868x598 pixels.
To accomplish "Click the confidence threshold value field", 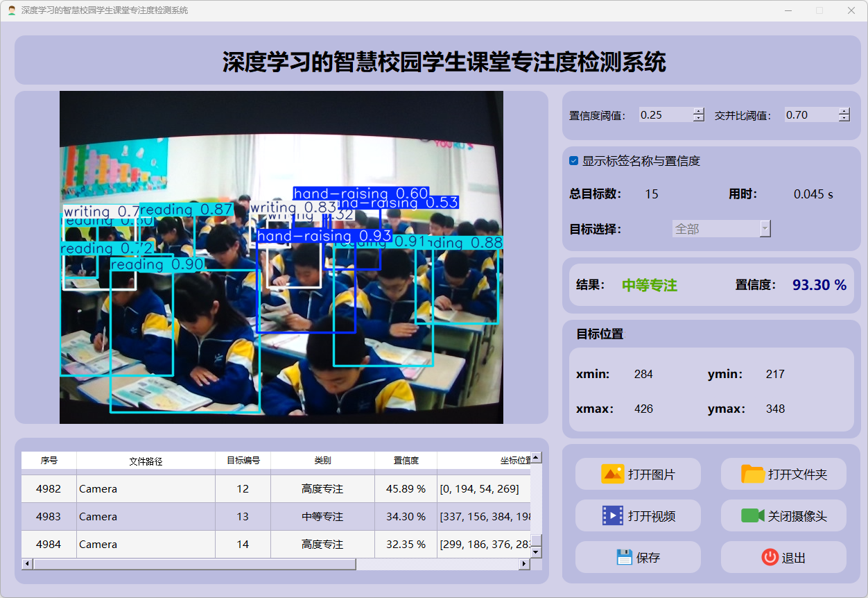I will click(664, 115).
